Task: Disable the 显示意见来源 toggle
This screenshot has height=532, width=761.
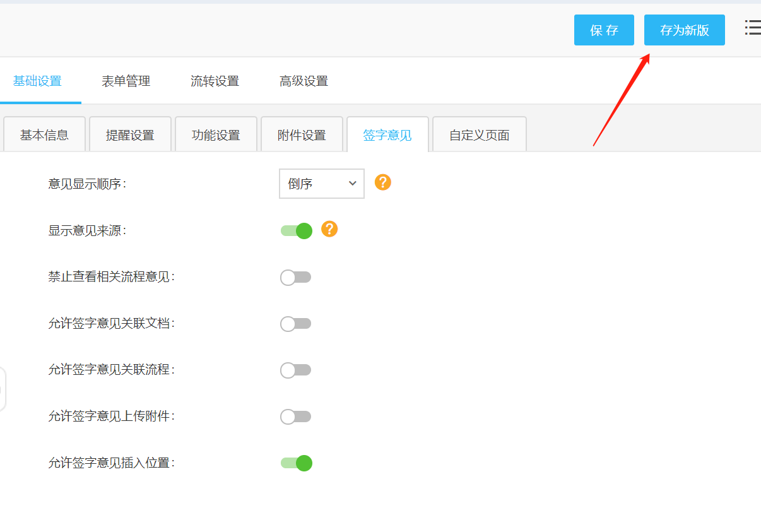Action: pyautogui.click(x=297, y=231)
